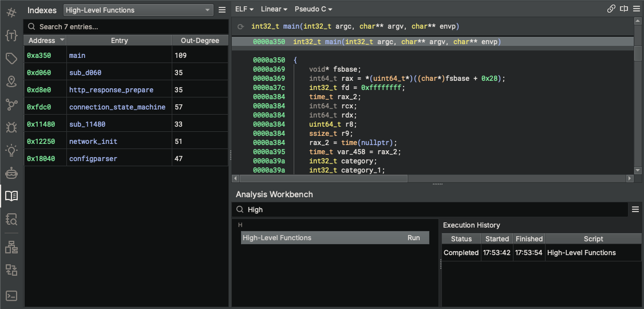Click the finished time 17:53:54 cell
644x309 pixels.
pos(530,253)
